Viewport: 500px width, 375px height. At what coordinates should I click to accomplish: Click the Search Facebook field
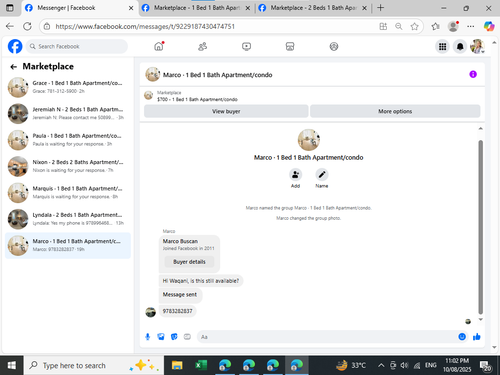tap(77, 46)
